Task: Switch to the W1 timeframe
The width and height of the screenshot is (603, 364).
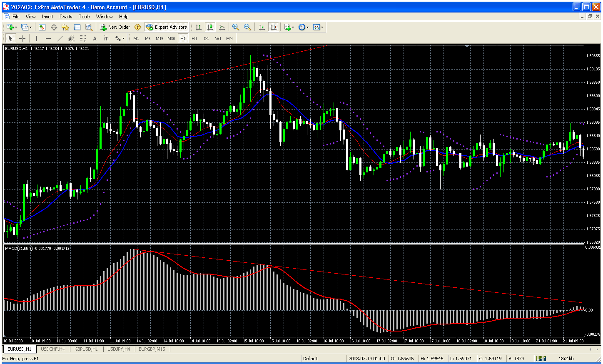Action: click(x=218, y=38)
